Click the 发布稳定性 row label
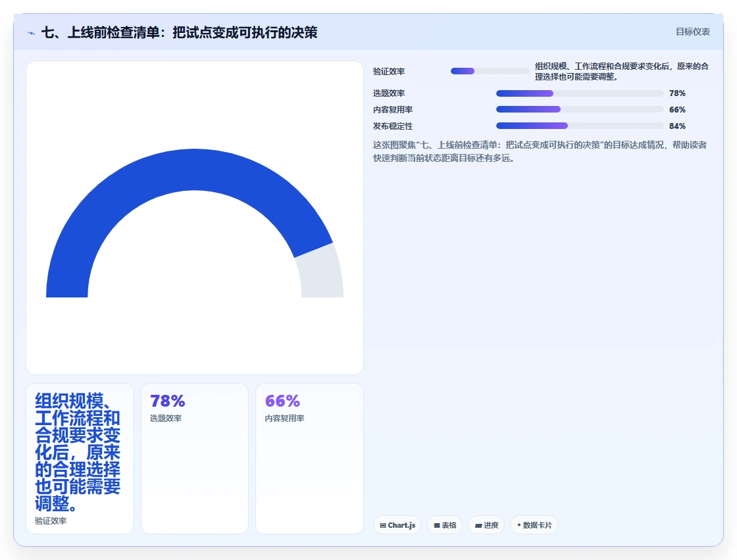This screenshot has height=560, width=737. click(393, 126)
